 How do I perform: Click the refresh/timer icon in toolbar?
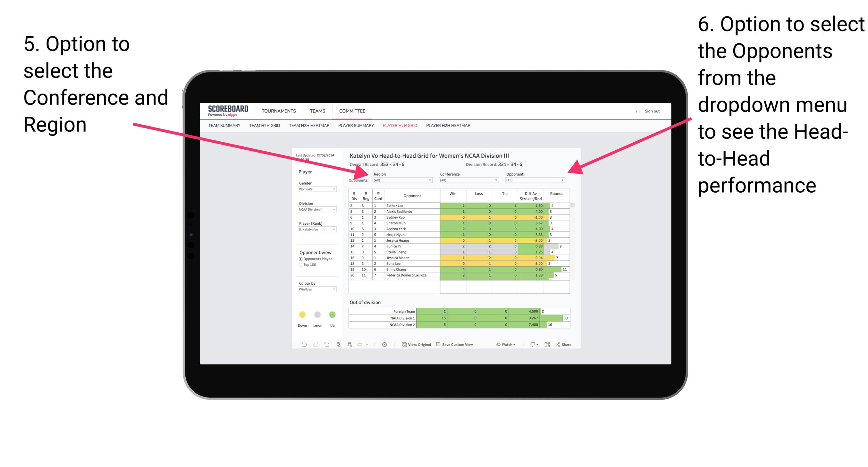coord(385,345)
